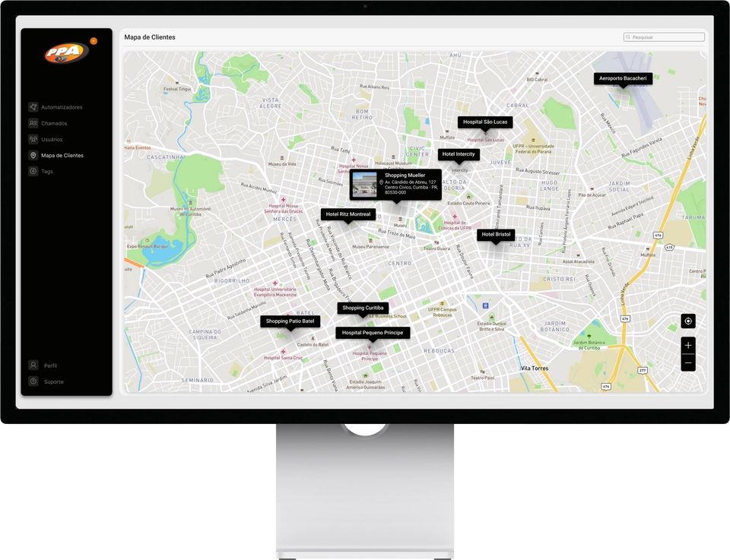Viewport: 730px width, 560px height.
Task: Click the Mapa de Clientes pin icon
Action: (33, 155)
